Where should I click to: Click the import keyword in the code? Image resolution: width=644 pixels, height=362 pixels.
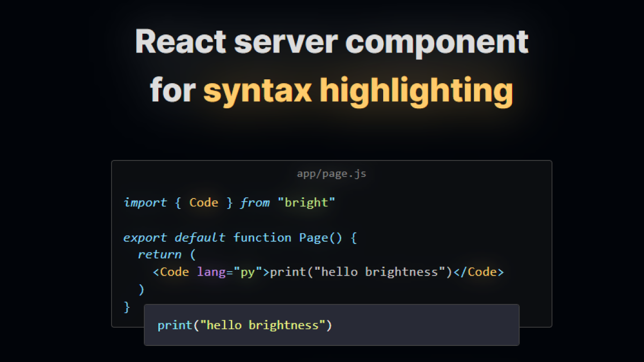145,202
